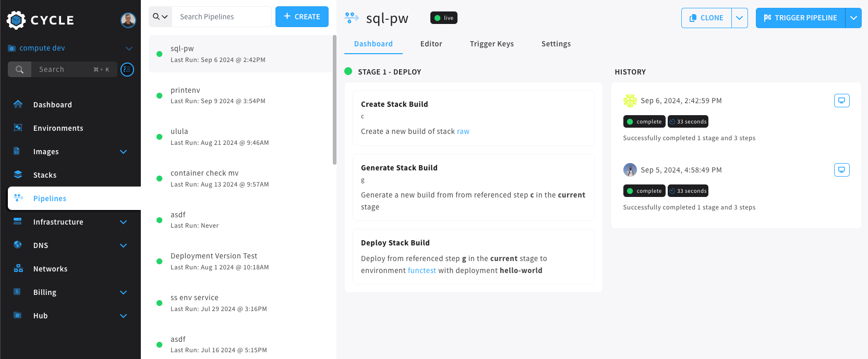This screenshot has height=359, width=868.
Task: Click the avatar on Sep 5 history entry
Action: coord(630,170)
